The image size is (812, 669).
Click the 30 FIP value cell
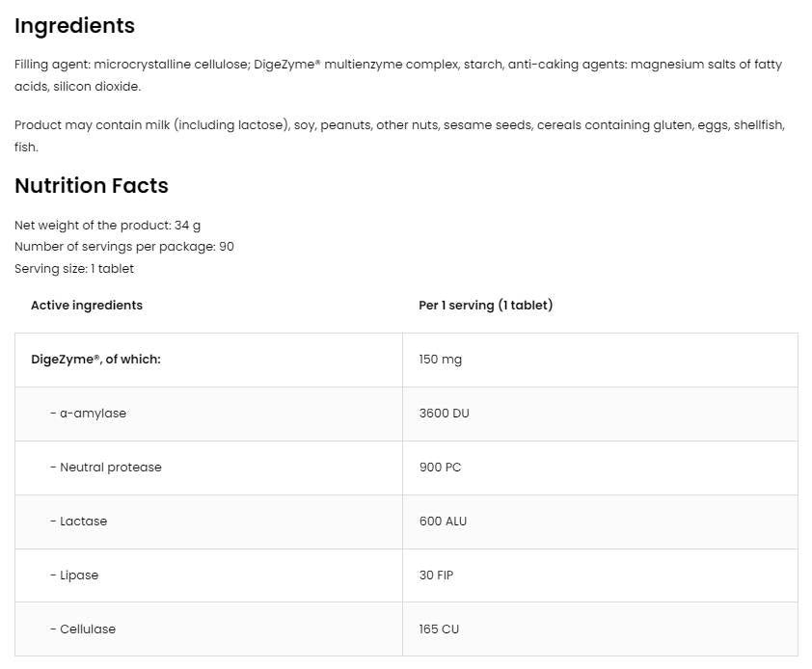(436, 575)
